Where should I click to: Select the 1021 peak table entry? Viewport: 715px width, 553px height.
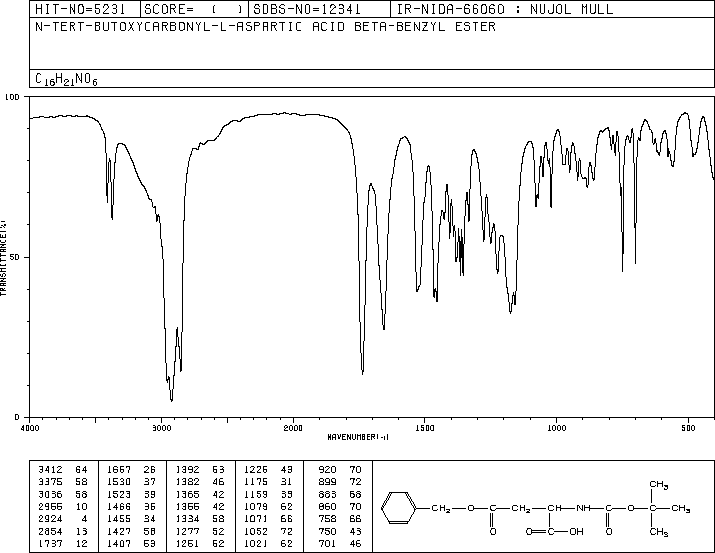coord(269,543)
